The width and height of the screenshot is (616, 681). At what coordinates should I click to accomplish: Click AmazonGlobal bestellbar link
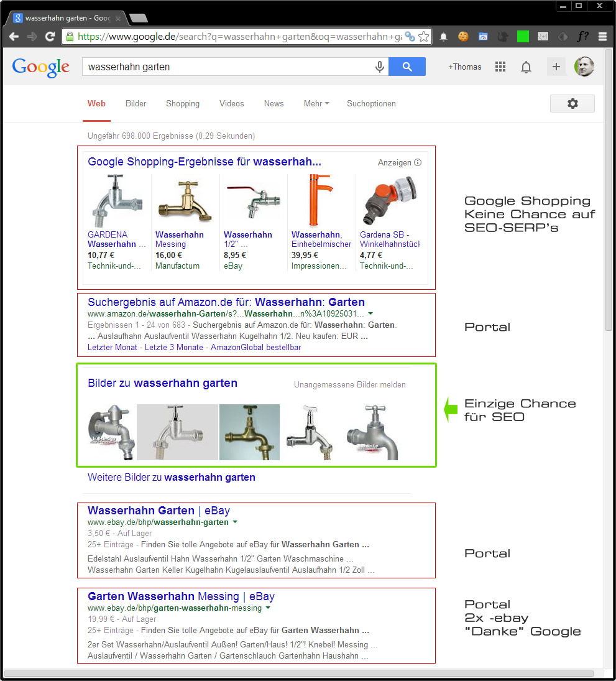click(255, 348)
